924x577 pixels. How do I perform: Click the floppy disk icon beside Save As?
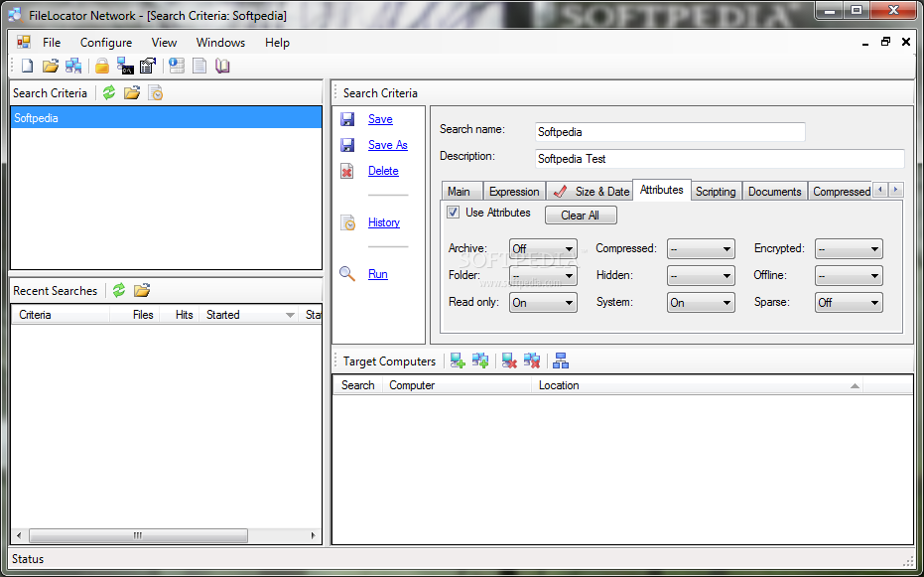click(x=347, y=145)
